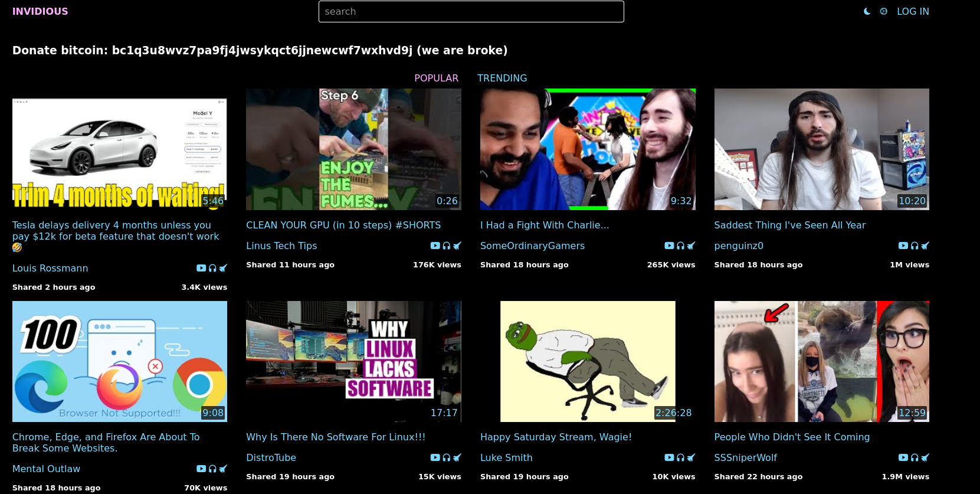
Task: Open the browser logos 9:08 thumbnail
Action: tap(120, 361)
